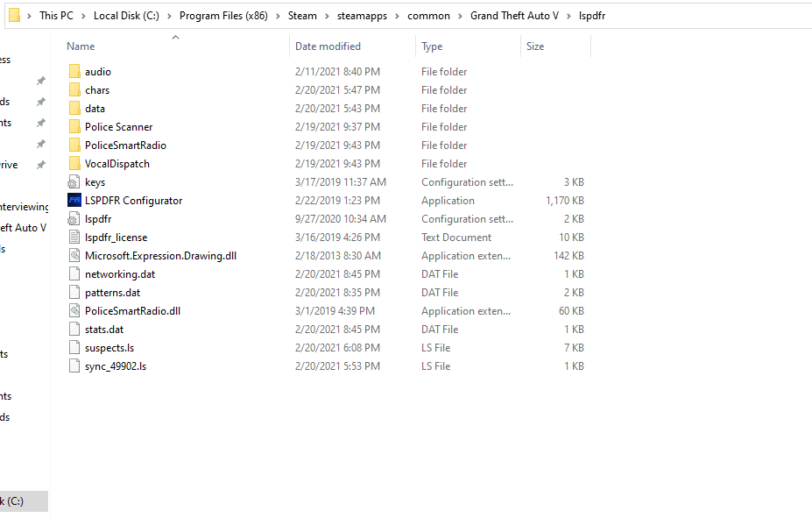Go to Local Disk (C:) breadcrumb
Image resolution: width=812 pixels, height=518 pixels.
coord(126,16)
